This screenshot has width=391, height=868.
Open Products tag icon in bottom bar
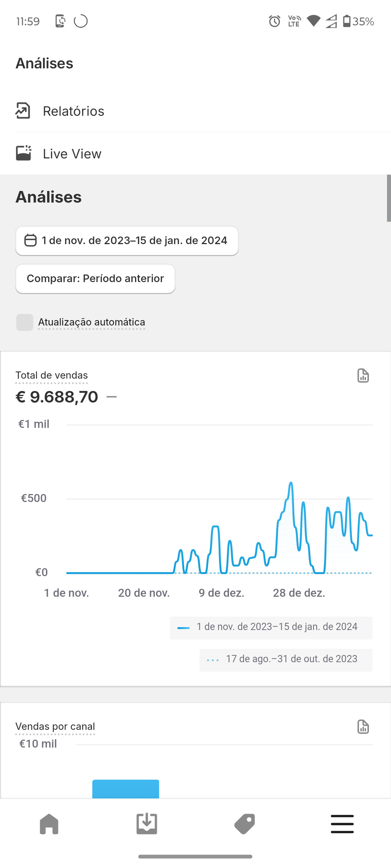point(245,824)
